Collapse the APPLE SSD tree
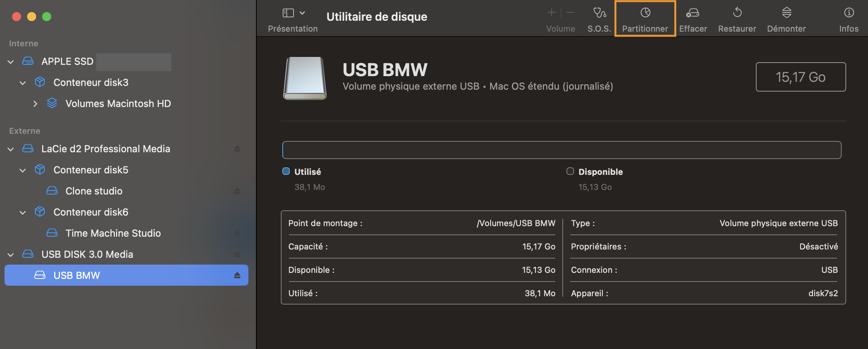This screenshot has width=868, height=349. pos(11,62)
